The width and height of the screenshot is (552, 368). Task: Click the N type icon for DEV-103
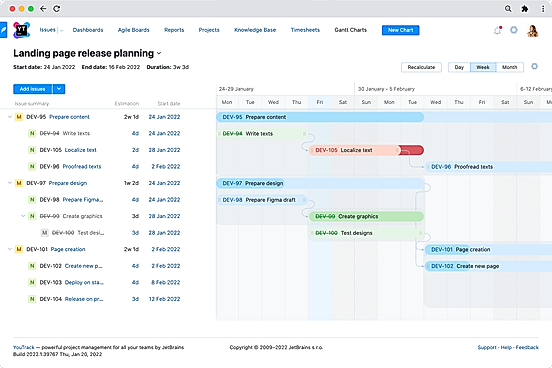point(32,282)
